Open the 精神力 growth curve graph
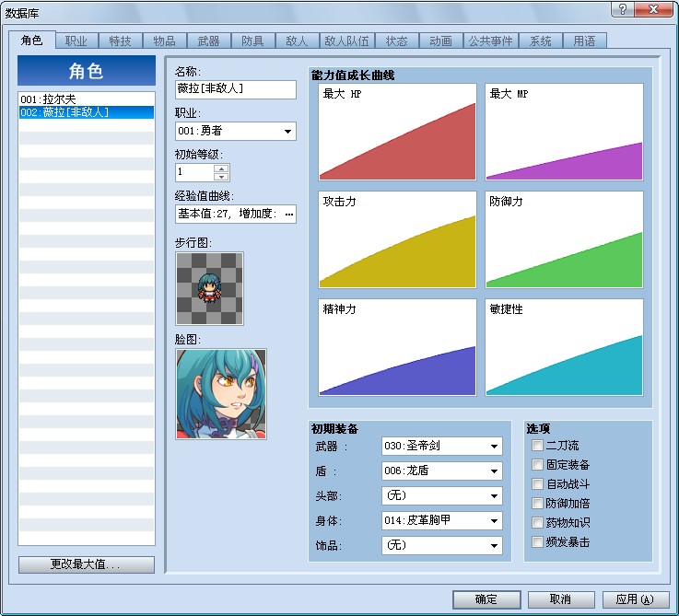 [397, 347]
